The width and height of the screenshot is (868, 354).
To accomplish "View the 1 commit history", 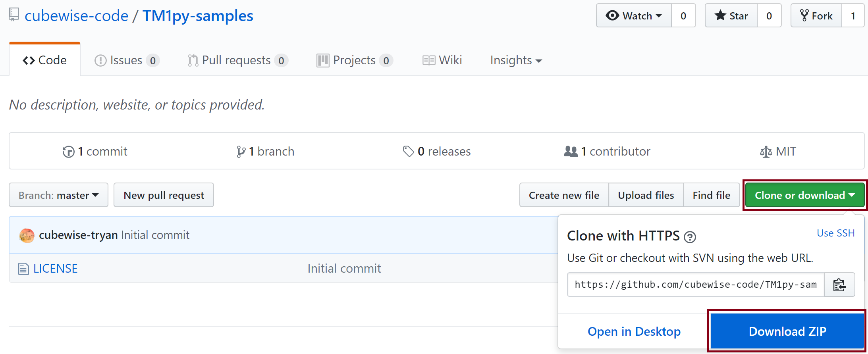I will pos(95,151).
